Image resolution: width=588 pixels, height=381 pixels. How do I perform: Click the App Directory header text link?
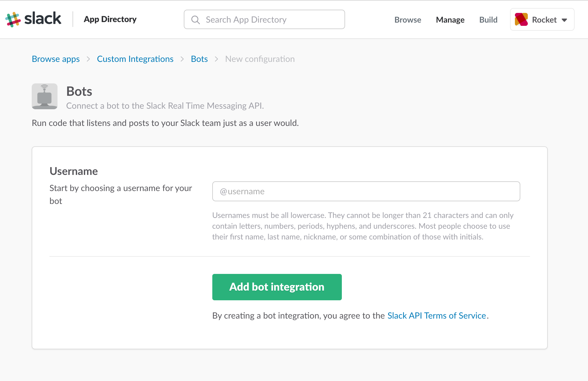(109, 19)
